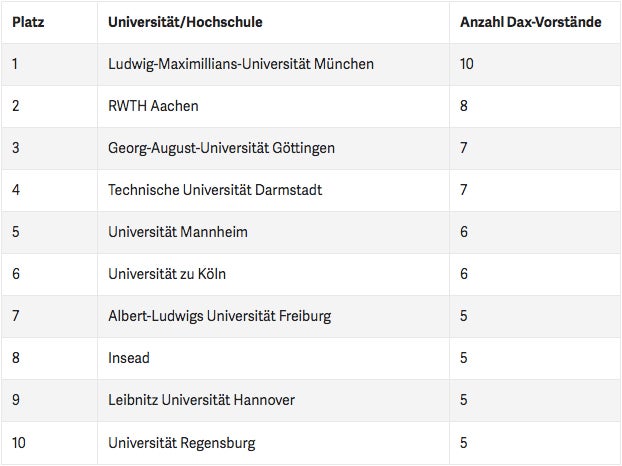
Task: Click the count 8 for RWTH Aachen
Action: click(x=464, y=106)
